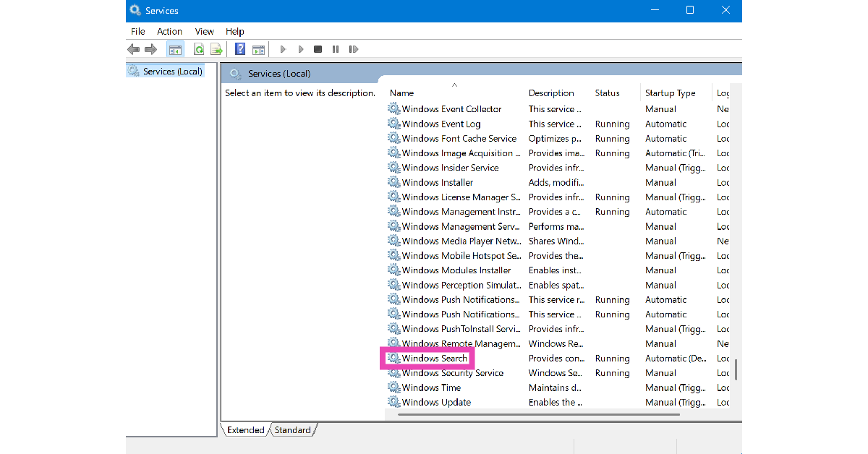The image size is (868, 454).
Task: Open the Action menu
Action: coord(169,31)
